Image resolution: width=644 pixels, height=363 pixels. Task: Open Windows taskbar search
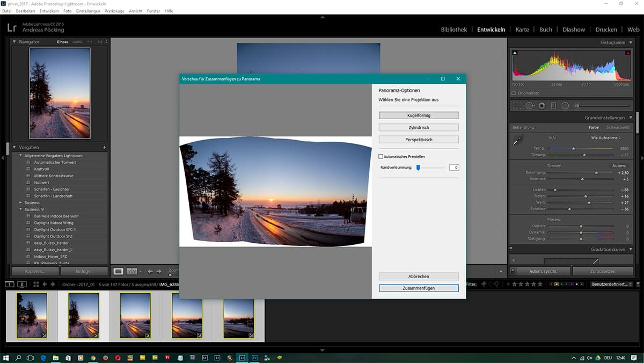click(18, 357)
